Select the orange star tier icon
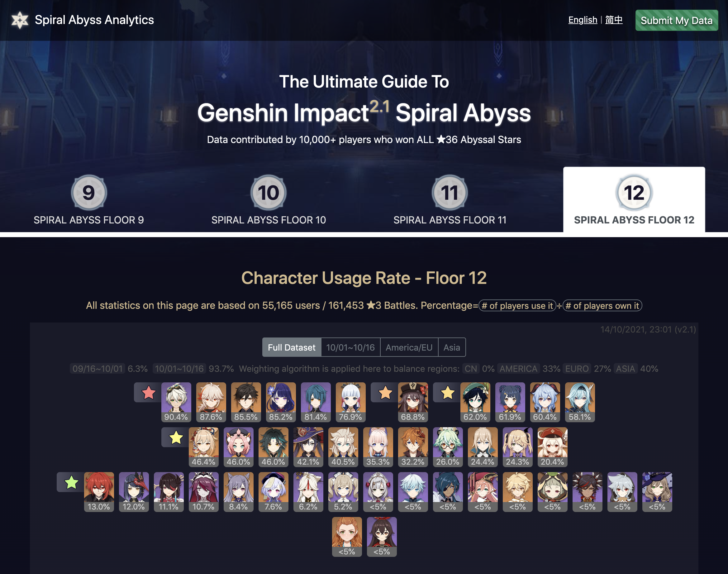728x574 pixels. coord(385,392)
